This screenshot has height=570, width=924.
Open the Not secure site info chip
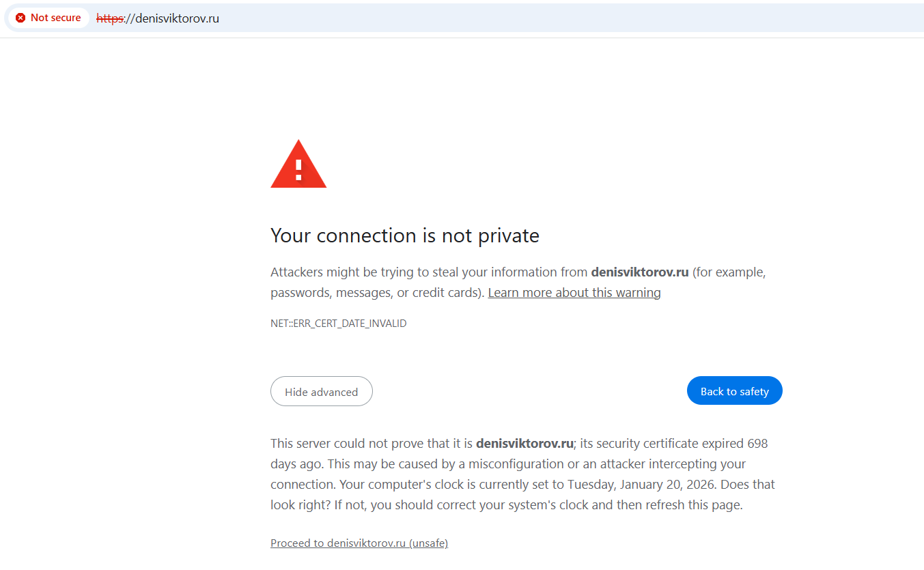coord(49,18)
